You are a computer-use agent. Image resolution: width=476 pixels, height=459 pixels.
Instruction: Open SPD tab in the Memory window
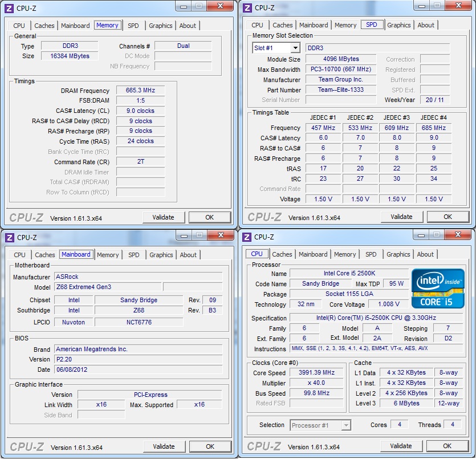click(x=133, y=26)
